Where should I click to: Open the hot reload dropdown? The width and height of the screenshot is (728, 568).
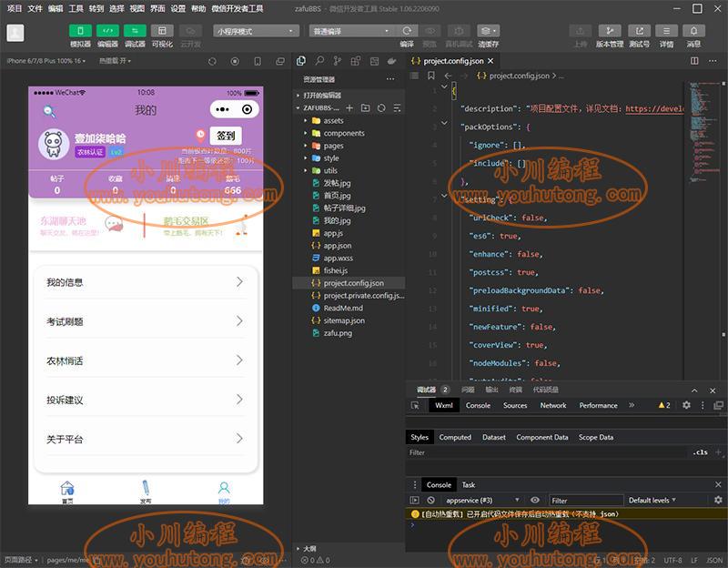(115, 61)
